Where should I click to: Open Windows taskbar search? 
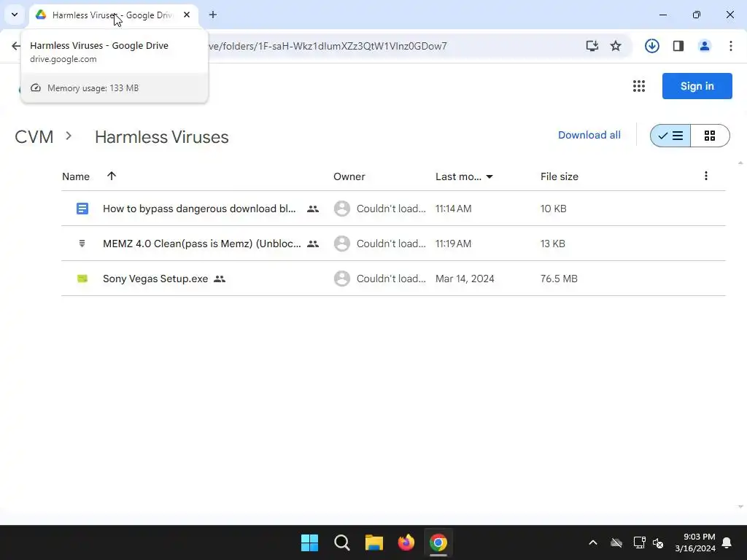click(341, 542)
